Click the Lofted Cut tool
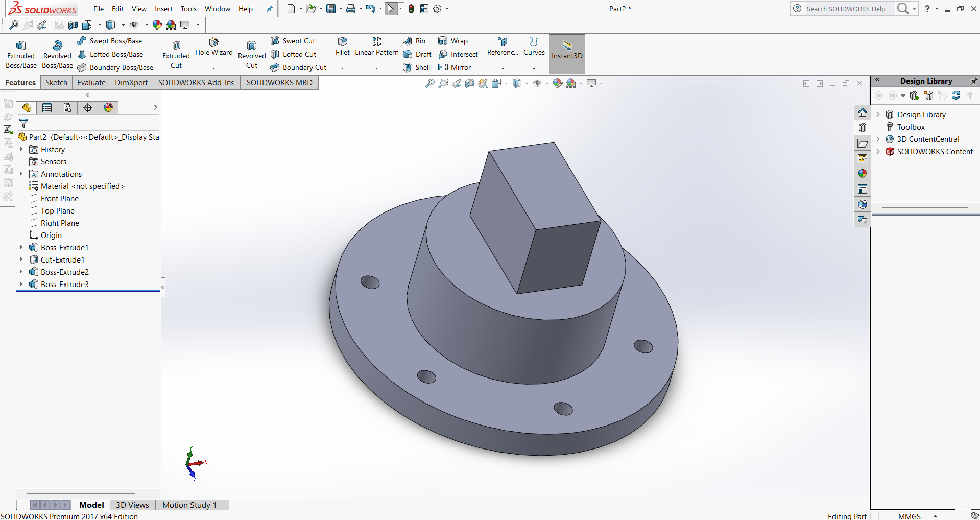 coord(293,54)
